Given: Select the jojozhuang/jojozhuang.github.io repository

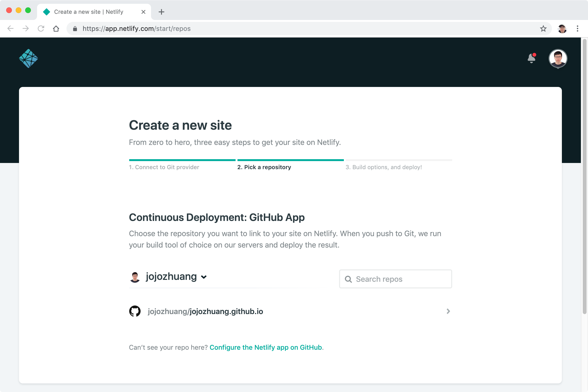Looking at the screenshot, I should (290, 311).
